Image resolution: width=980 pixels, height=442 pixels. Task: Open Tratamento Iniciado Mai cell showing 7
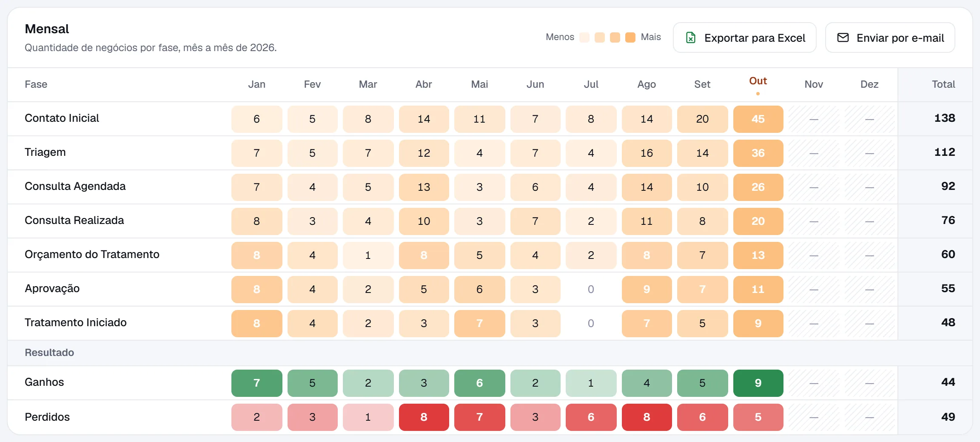479,323
